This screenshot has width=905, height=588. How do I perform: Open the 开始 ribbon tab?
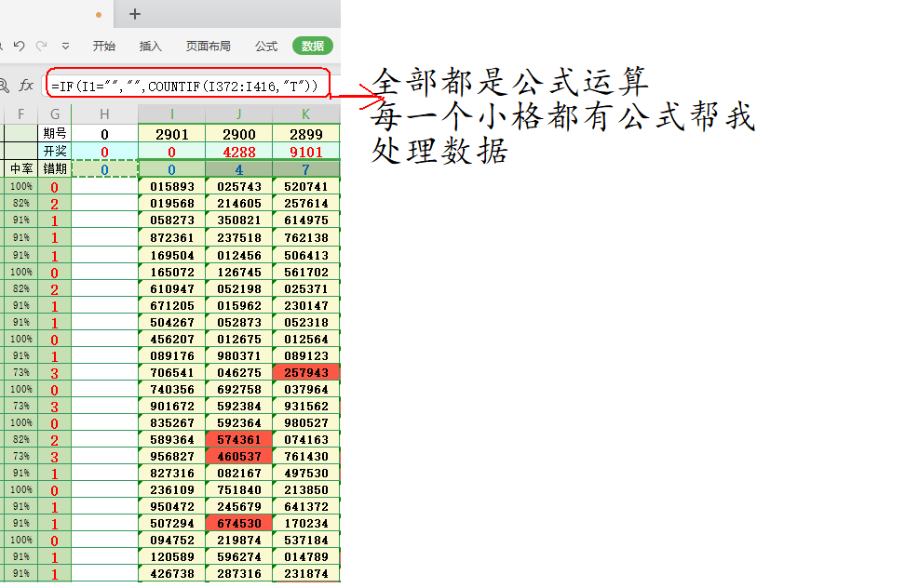(104, 47)
